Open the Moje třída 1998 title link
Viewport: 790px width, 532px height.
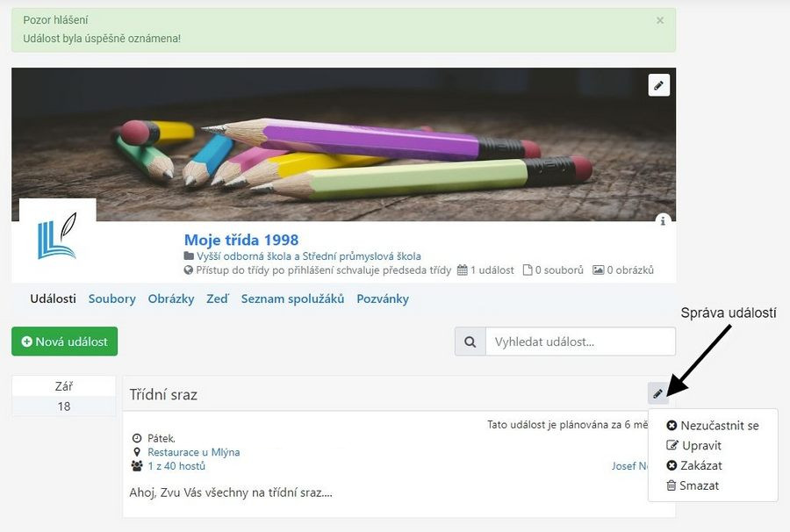click(x=241, y=240)
